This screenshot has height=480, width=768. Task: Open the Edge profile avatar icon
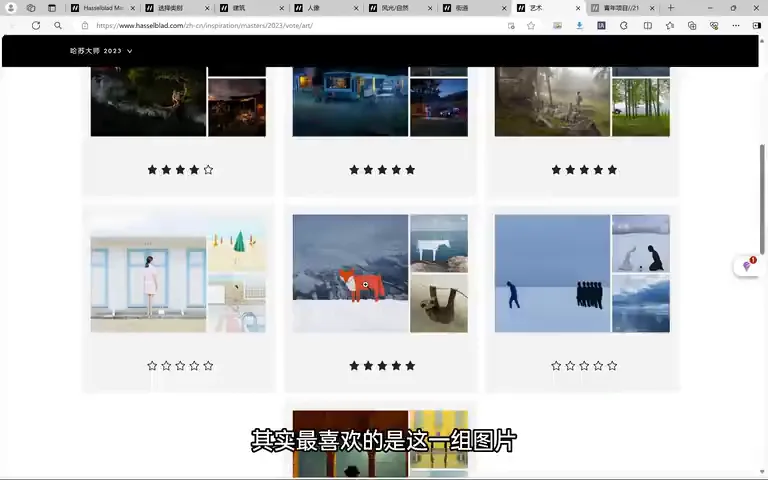coord(11,8)
